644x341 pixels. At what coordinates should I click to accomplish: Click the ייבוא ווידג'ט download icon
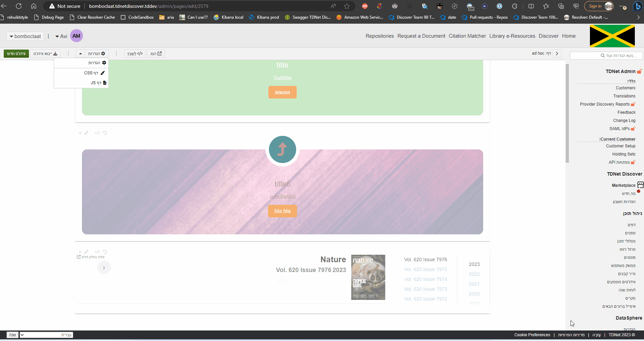pyautogui.click(x=55, y=53)
